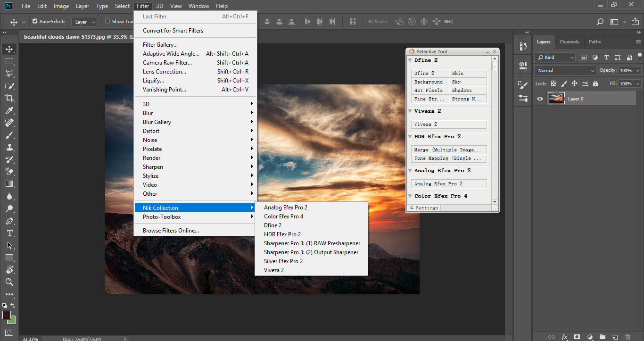Click the Share icon in options bar

click(x=635, y=22)
